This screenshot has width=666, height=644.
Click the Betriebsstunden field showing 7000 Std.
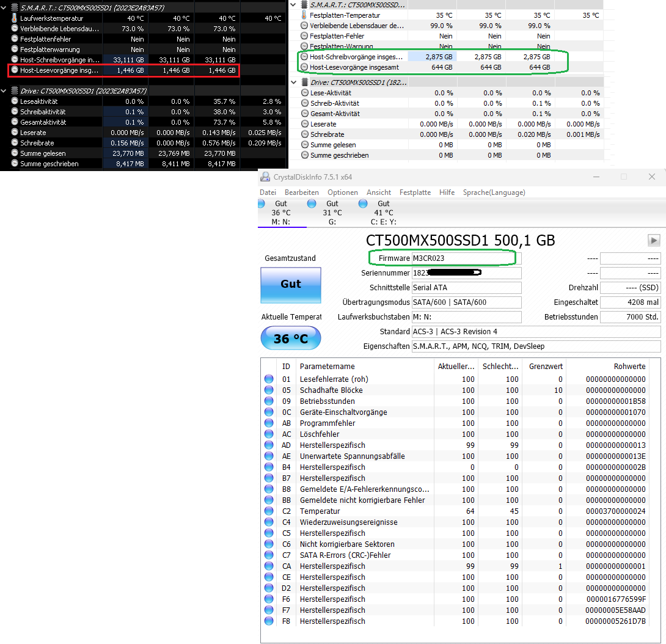631,317
